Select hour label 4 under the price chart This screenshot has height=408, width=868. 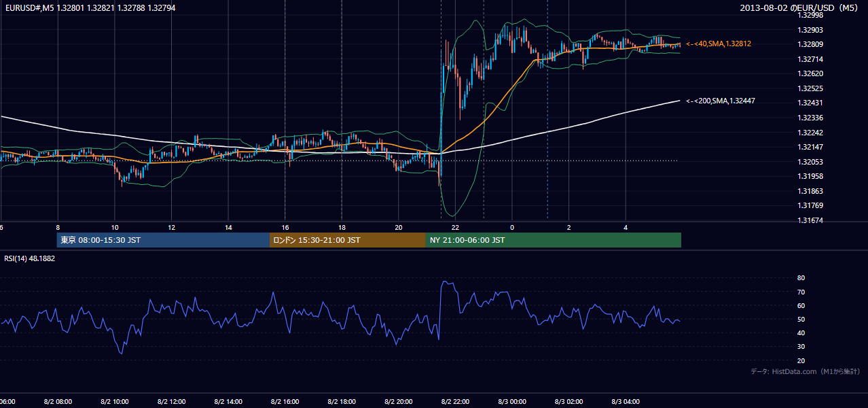[x=626, y=227]
